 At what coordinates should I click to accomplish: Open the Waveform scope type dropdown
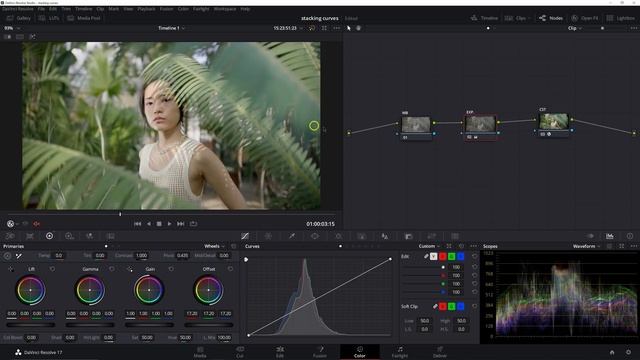587,246
